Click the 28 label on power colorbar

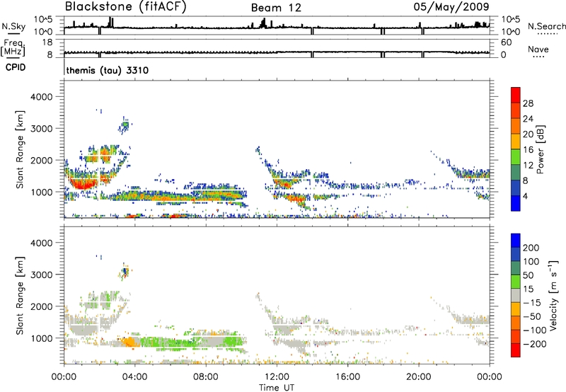pos(528,103)
